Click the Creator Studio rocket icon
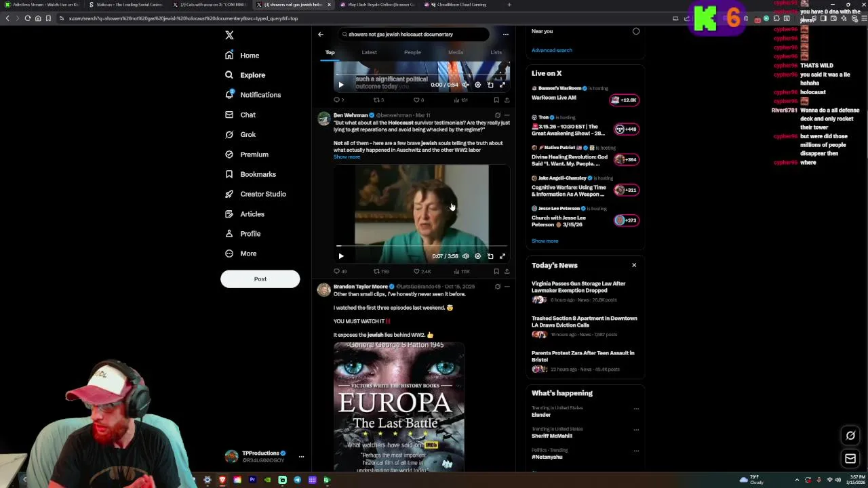This screenshot has height=488, width=868. (229, 194)
